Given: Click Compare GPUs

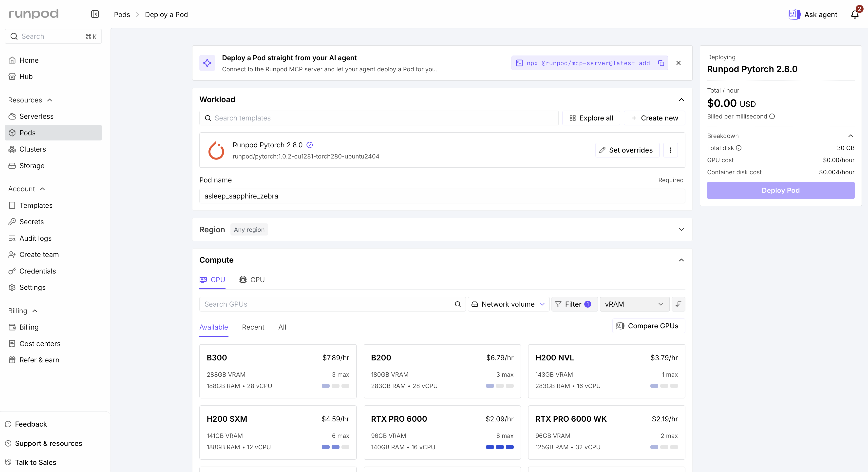Looking at the screenshot, I should pyautogui.click(x=648, y=326).
